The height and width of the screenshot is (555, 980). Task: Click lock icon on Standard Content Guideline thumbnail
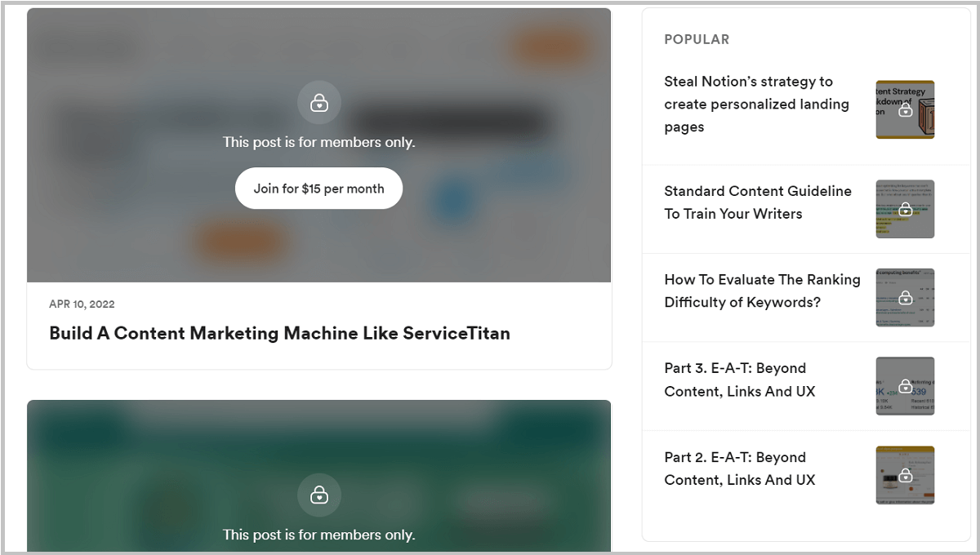(x=905, y=209)
